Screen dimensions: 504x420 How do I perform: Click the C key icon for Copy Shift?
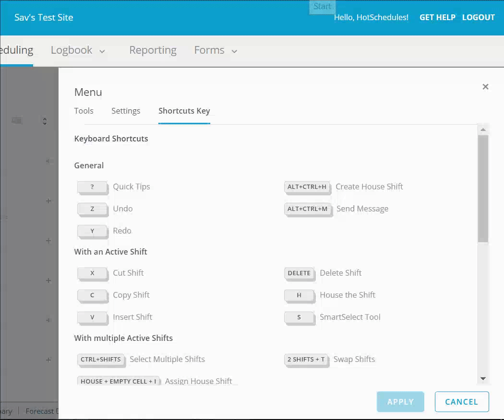pyautogui.click(x=92, y=295)
